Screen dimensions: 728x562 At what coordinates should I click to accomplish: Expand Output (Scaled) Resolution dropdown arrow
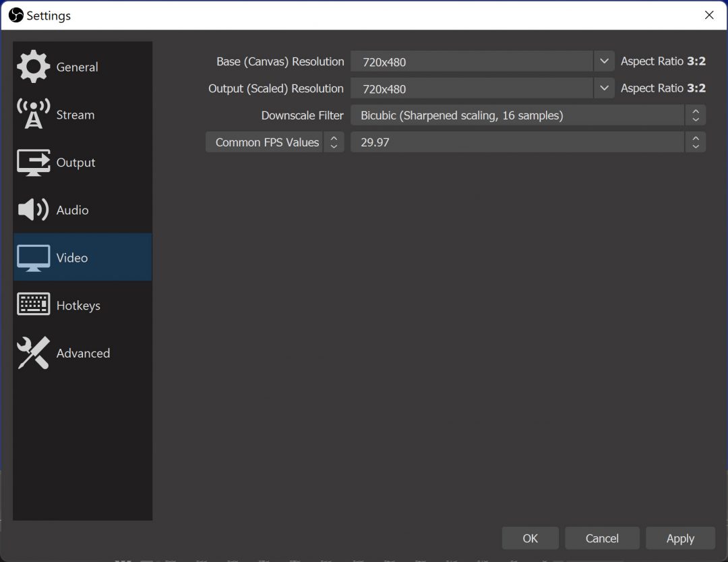click(604, 88)
